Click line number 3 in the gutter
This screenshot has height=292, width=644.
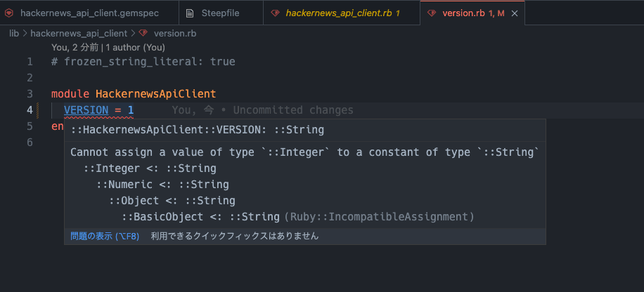coord(30,93)
